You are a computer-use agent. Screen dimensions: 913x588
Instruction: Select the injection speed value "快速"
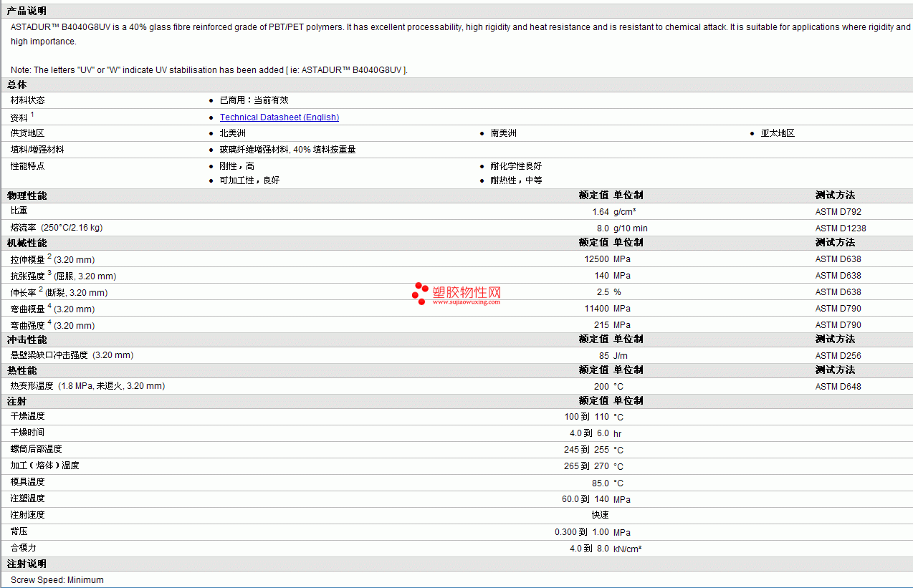click(600, 515)
